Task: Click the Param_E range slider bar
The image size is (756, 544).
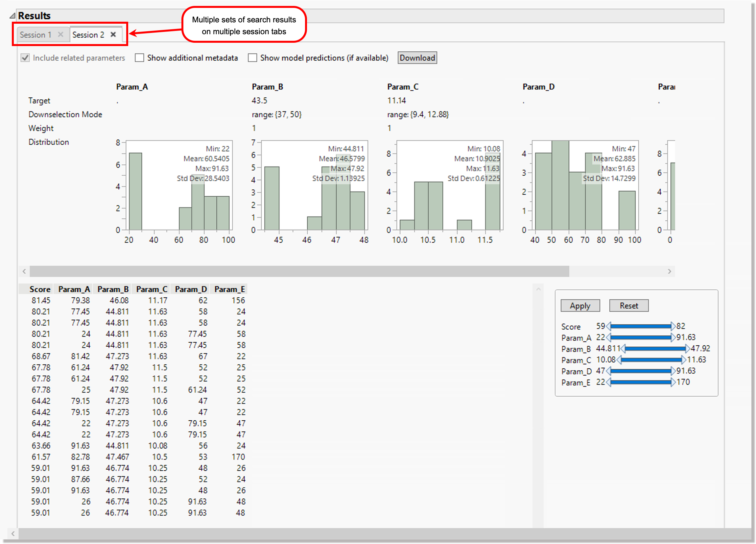Action: point(640,382)
